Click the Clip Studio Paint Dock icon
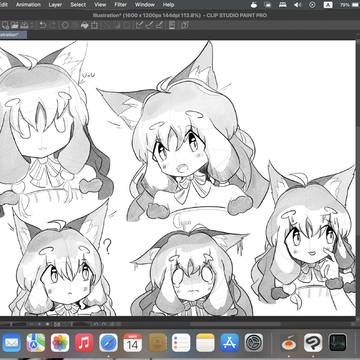Viewport: 360px width, 360px height. (x=313, y=343)
